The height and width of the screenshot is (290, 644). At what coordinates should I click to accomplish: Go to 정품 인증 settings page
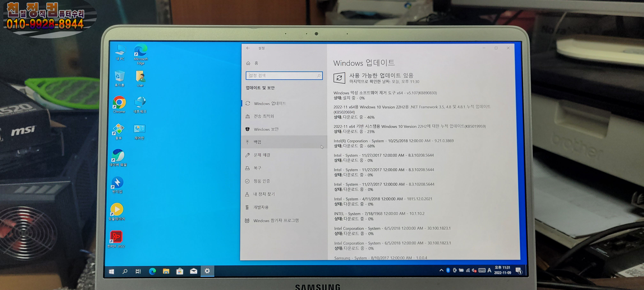261,181
